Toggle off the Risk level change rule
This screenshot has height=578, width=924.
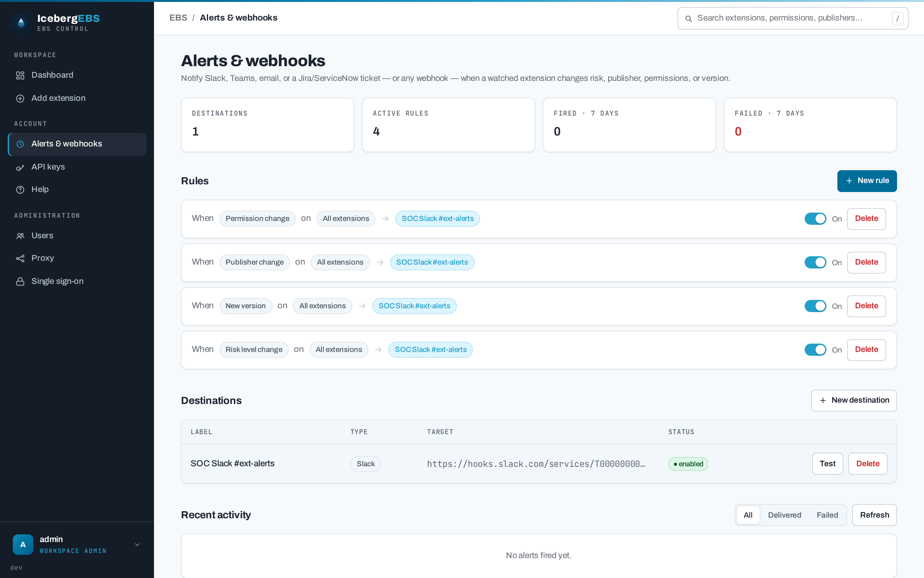pyautogui.click(x=815, y=349)
